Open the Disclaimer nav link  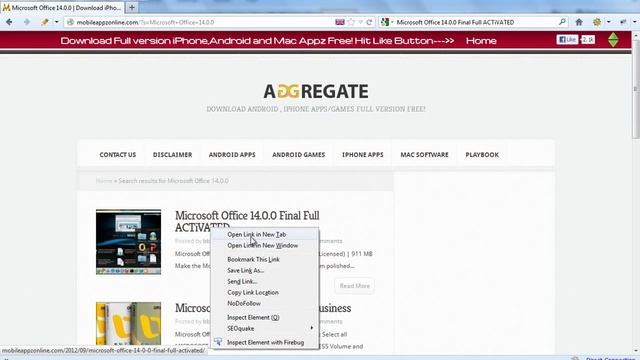[173, 155]
